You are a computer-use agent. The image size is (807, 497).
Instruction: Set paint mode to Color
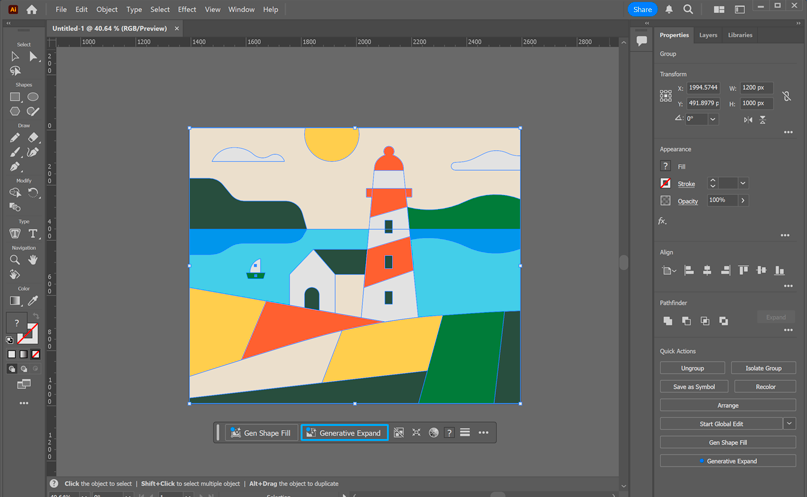tap(11, 354)
